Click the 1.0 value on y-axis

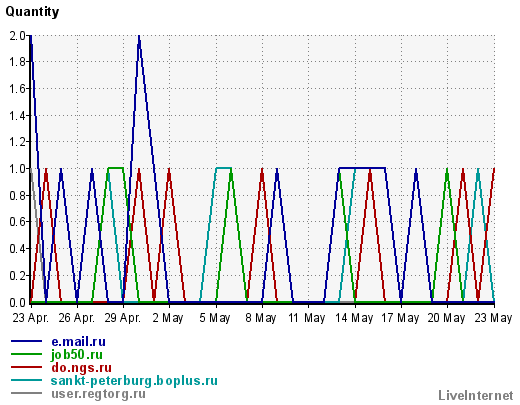point(18,169)
